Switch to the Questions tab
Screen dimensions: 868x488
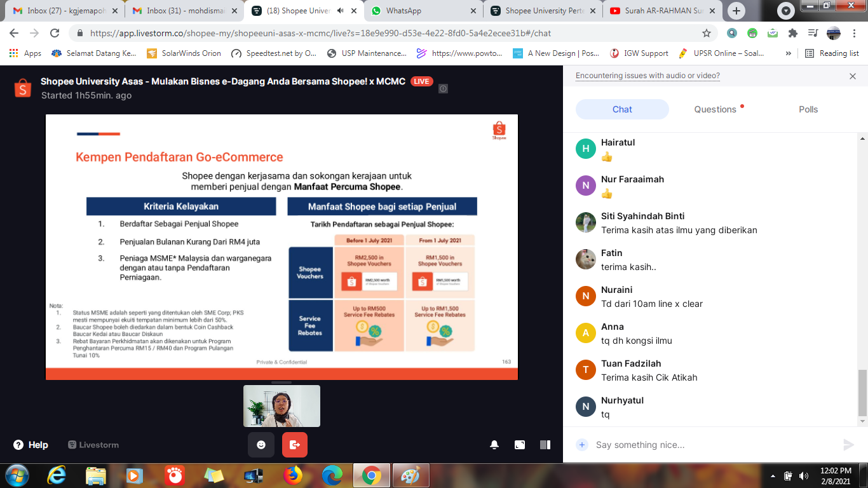(x=715, y=109)
